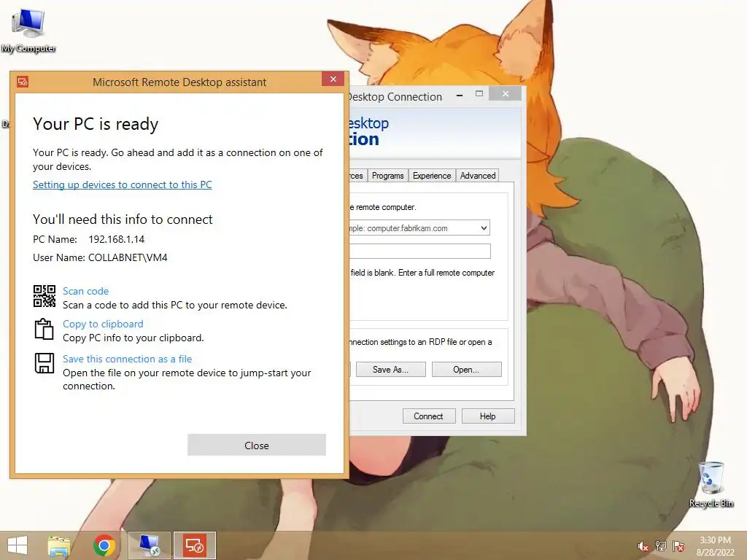Minimize the Remote Desktop Connection window
Image resolution: width=747 pixels, height=560 pixels.
click(460, 96)
